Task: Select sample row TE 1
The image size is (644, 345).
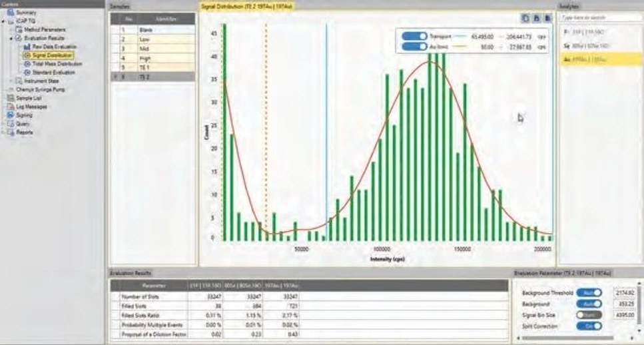Action: 153,67
